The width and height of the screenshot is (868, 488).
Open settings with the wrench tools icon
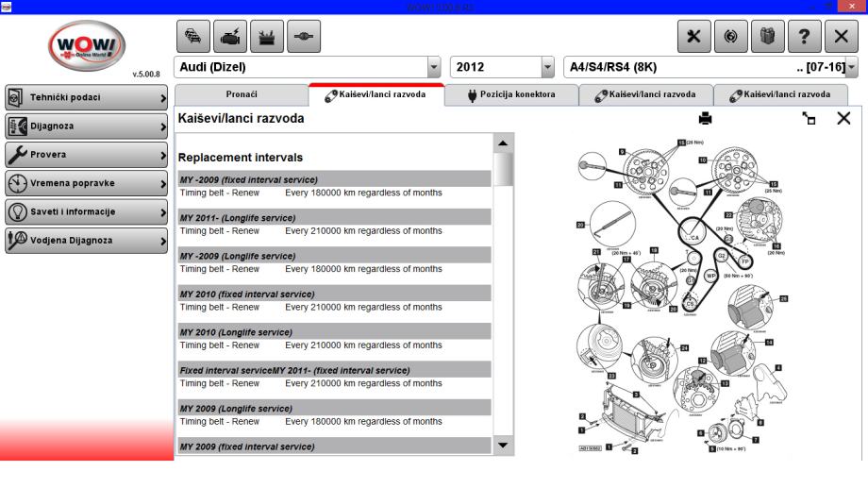(x=693, y=35)
